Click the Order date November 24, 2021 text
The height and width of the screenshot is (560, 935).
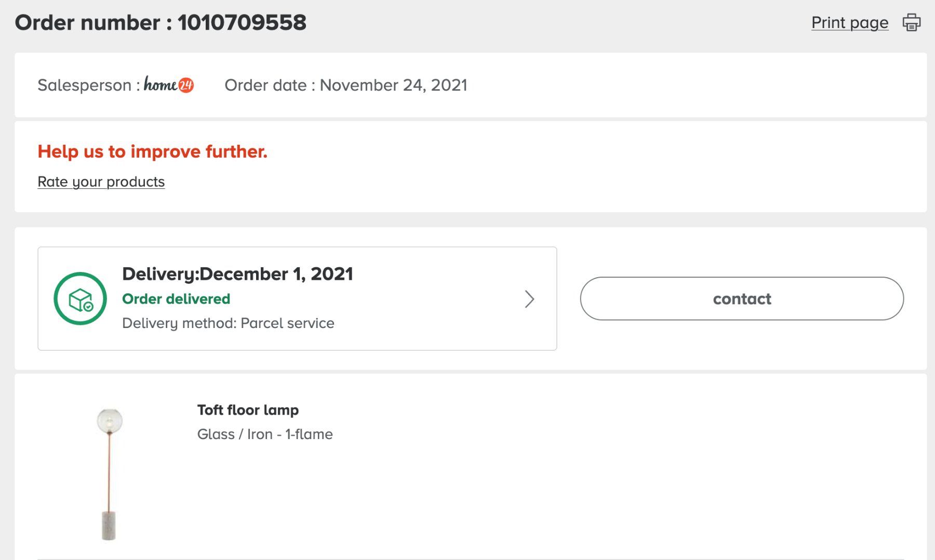346,85
